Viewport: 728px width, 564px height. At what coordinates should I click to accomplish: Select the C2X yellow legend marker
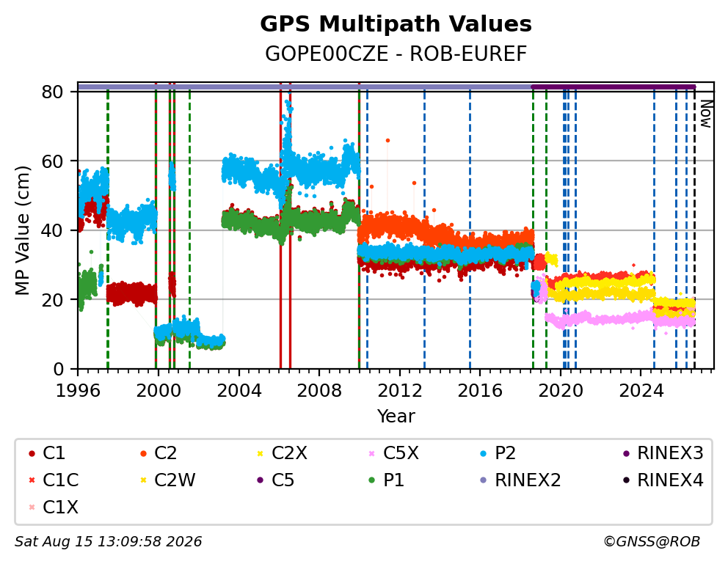pos(260,453)
